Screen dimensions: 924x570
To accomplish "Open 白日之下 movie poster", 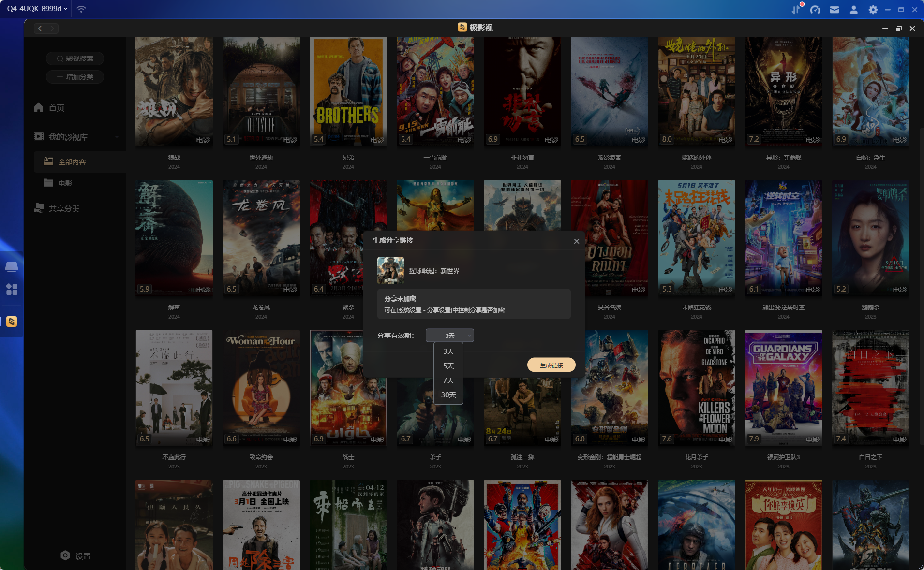I will click(x=871, y=388).
